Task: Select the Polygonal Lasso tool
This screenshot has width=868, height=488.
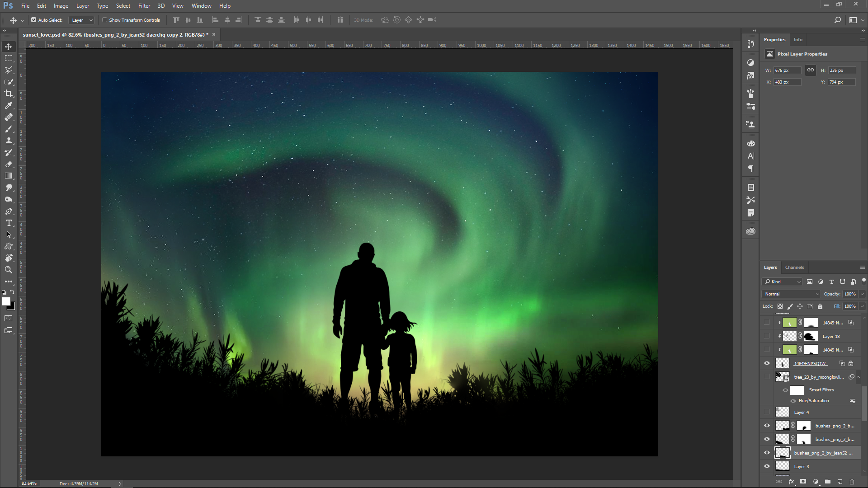Action: [9, 70]
